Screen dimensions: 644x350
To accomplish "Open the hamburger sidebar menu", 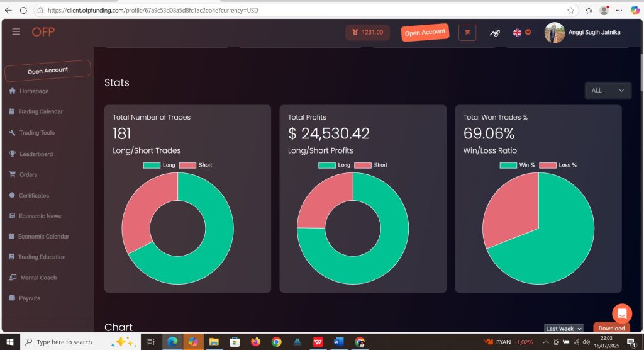I will pos(16,32).
